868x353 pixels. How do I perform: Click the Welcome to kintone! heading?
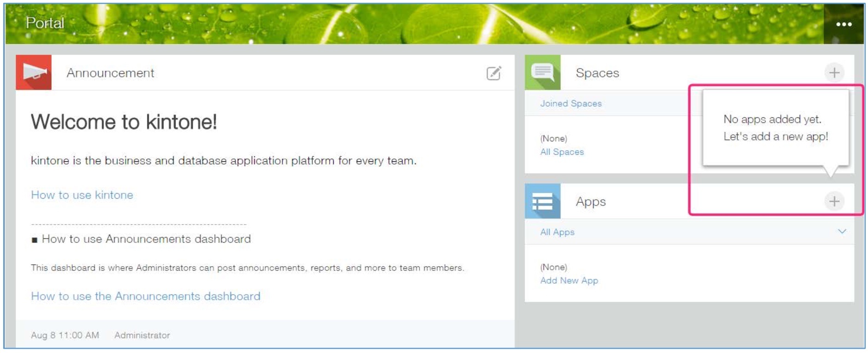pos(124,122)
